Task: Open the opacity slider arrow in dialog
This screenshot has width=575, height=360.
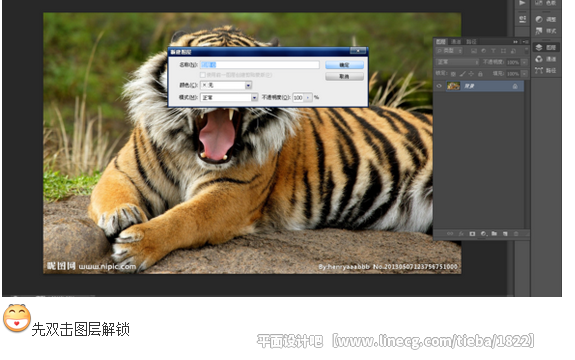Action: pos(309,97)
